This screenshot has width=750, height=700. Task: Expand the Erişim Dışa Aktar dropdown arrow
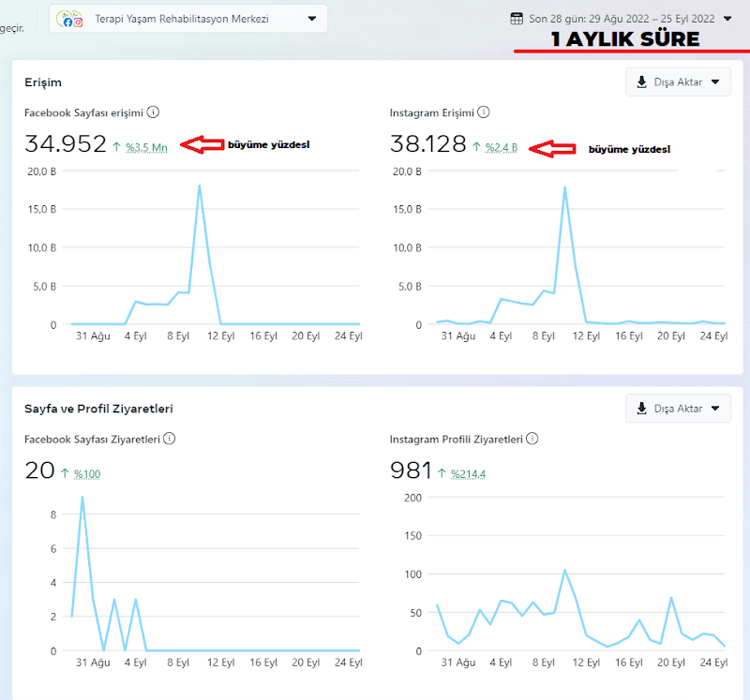pyautogui.click(x=715, y=82)
